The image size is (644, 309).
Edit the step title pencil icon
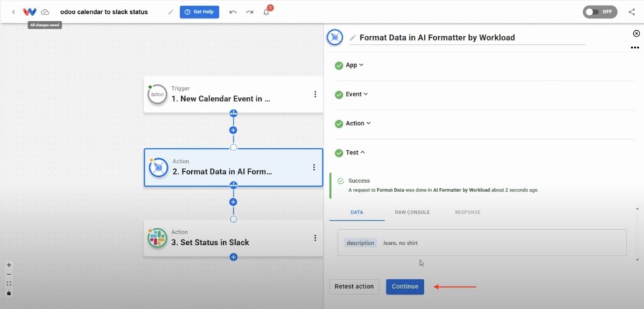(x=353, y=38)
